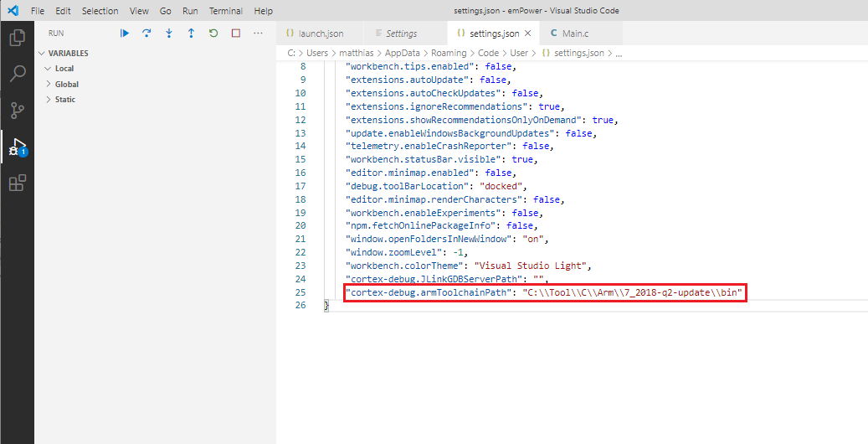Click Code in the breadcrumb path

click(488, 54)
